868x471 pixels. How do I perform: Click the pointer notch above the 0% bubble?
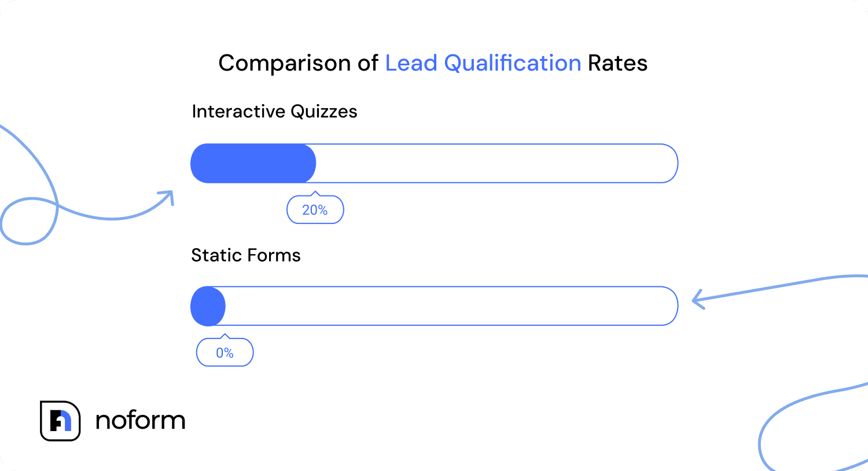[x=225, y=337]
